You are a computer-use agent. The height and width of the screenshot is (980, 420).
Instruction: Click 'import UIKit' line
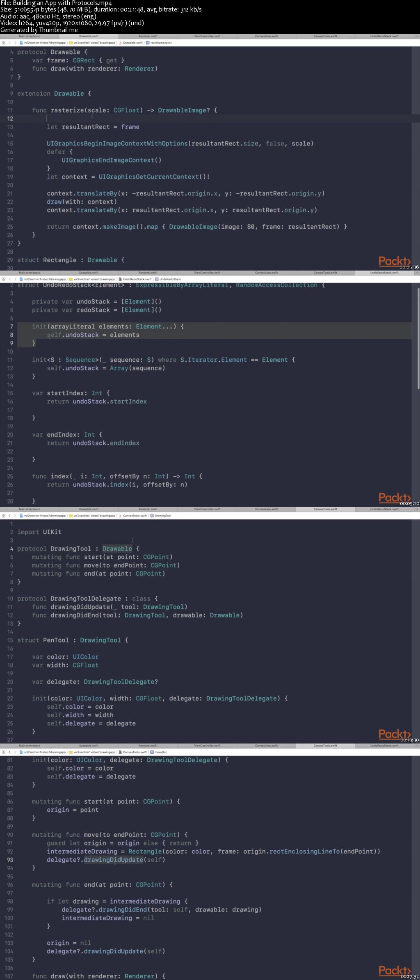[x=39, y=532]
